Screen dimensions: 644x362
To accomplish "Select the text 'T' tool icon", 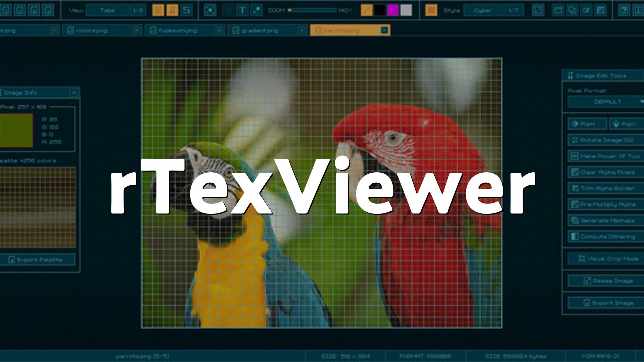I will (242, 10).
